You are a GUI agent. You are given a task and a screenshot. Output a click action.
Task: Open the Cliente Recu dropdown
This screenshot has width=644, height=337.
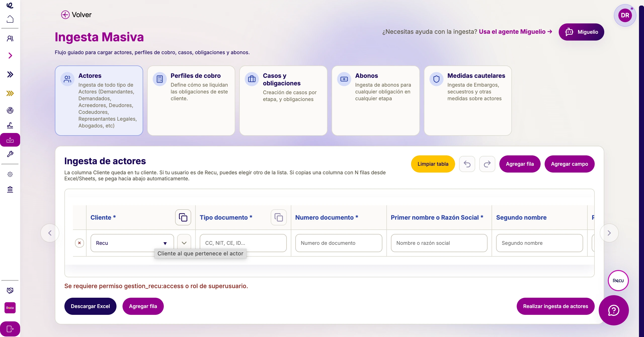pyautogui.click(x=132, y=243)
